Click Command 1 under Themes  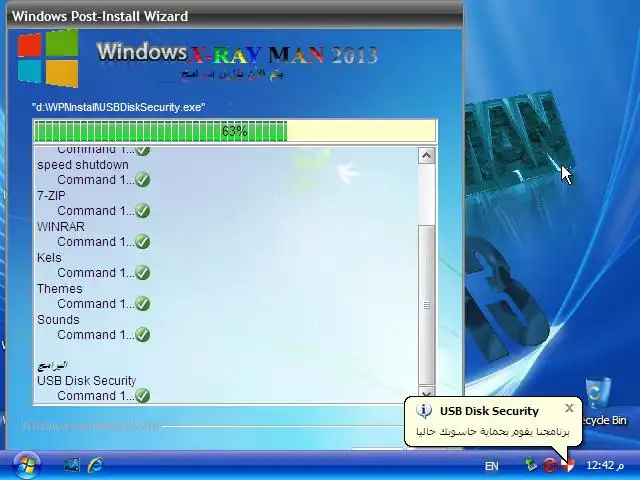[96, 304]
